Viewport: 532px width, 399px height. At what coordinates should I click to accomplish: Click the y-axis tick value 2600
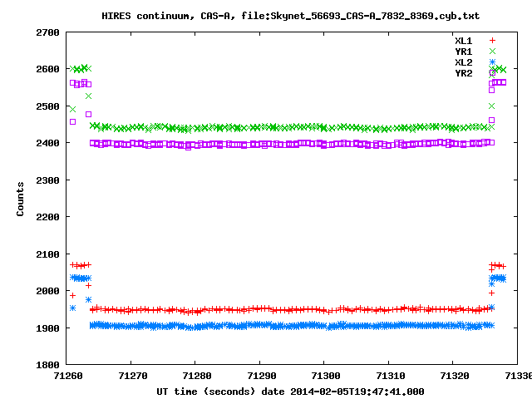click(47, 69)
